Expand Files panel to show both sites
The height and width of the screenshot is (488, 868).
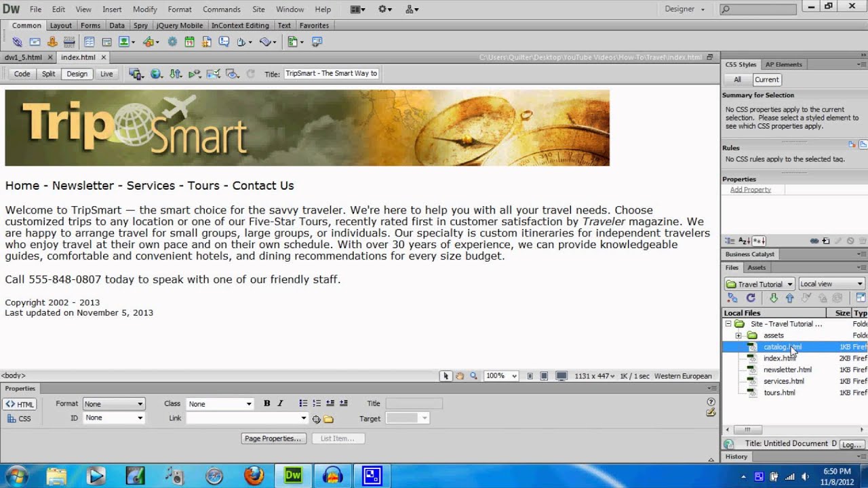pos(861,298)
